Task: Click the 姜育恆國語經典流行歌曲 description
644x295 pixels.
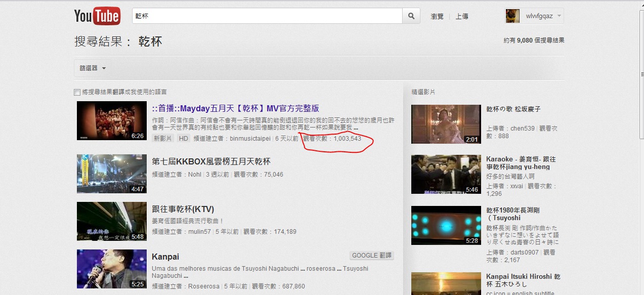Action: click(x=188, y=221)
